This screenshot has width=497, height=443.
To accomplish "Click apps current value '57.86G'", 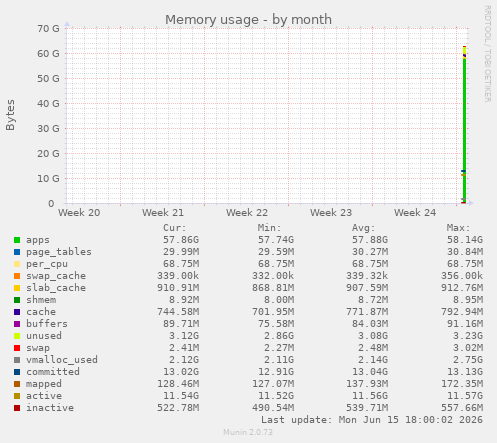I will tap(181, 240).
